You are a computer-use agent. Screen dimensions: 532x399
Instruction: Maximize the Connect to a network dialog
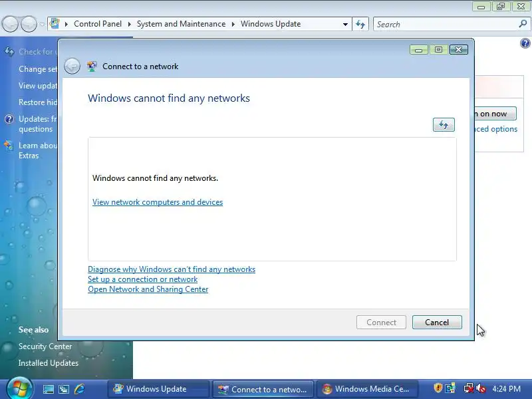point(438,50)
